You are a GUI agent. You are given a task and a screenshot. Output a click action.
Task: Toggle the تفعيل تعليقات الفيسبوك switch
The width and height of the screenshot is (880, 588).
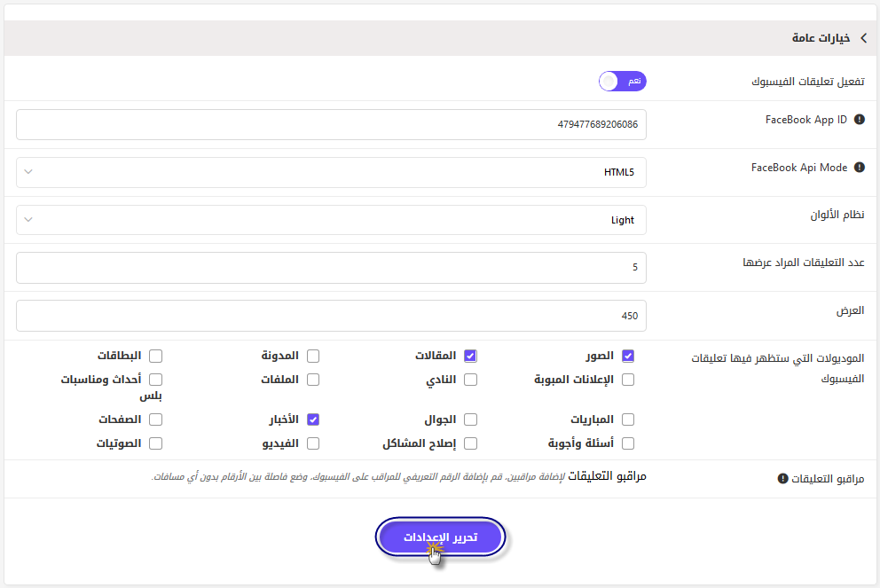pyautogui.click(x=623, y=82)
